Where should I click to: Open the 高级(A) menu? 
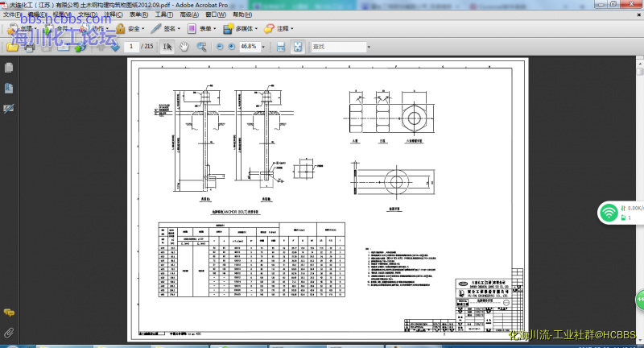(x=189, y=14)
